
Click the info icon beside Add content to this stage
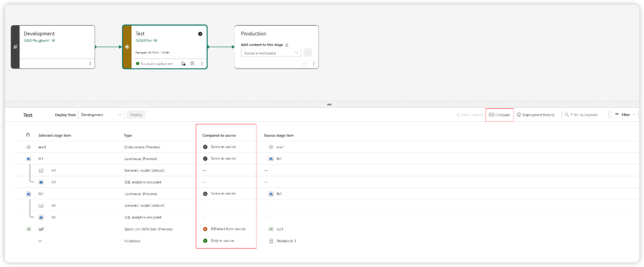287,45
